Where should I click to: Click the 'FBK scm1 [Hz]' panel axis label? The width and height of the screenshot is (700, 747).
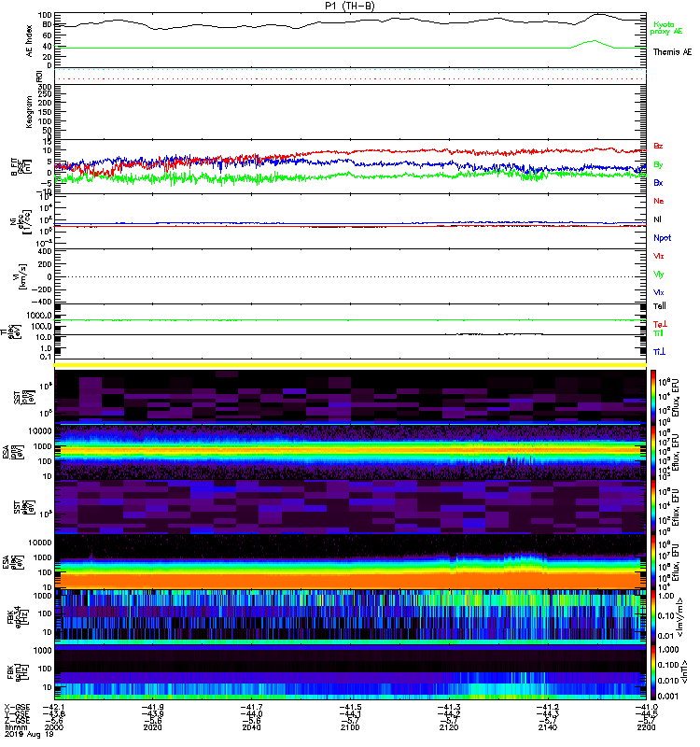point(18,671)
